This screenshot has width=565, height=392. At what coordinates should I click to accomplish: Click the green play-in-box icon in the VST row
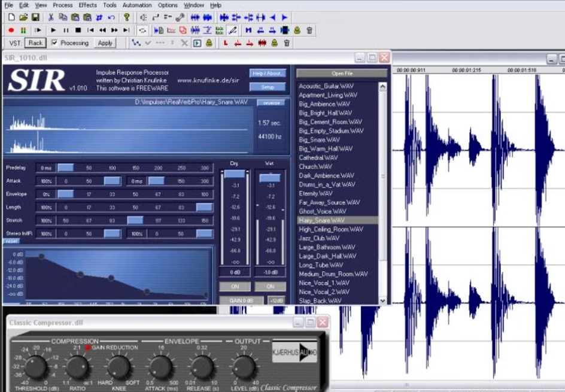[197, 43]
